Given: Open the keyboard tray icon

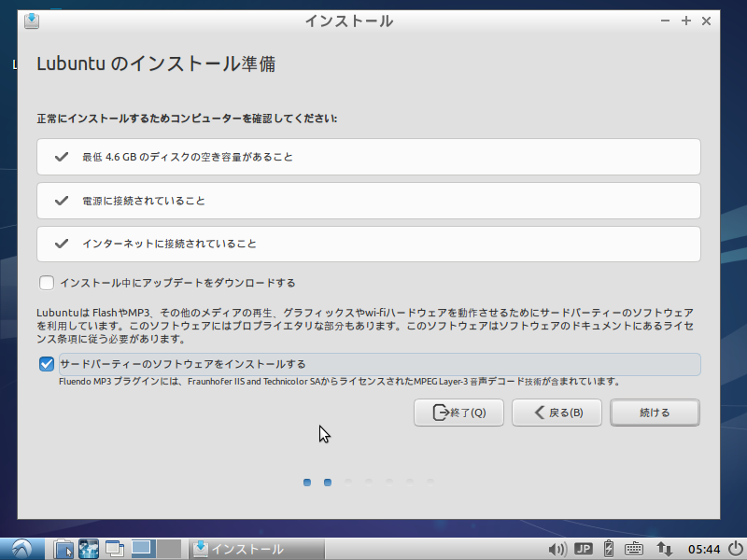Looking at the screenshot, I should point(635,549).
